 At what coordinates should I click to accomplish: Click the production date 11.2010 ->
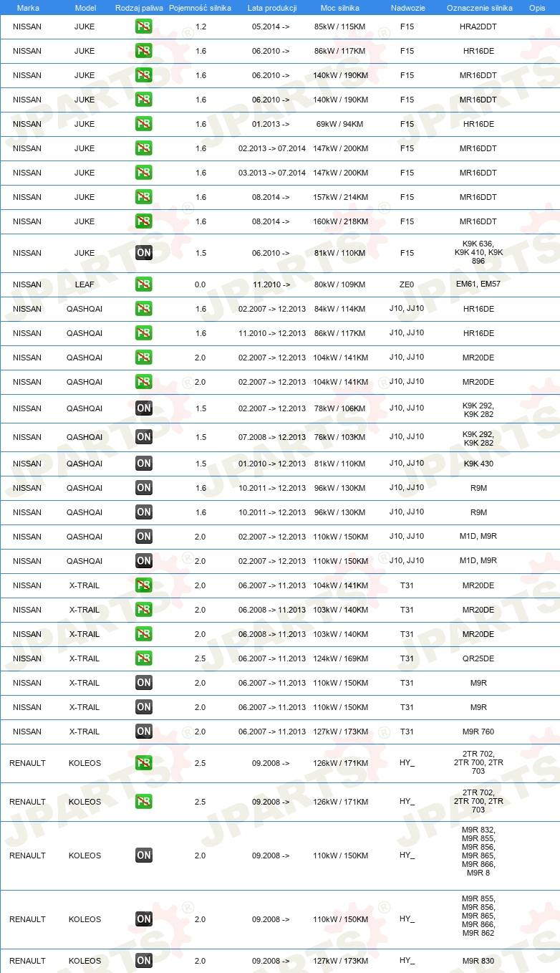coord(271,284)
